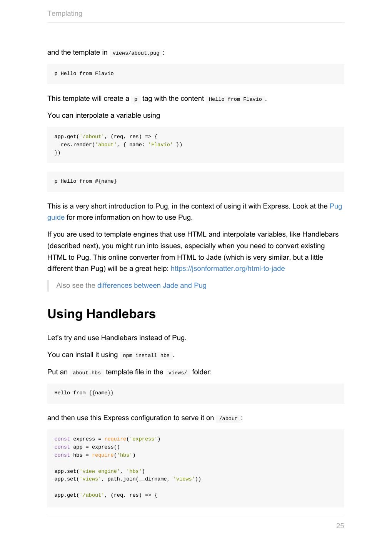Click the about.hbs inline code
The image size is (392, 554).
tap(87, 373)
